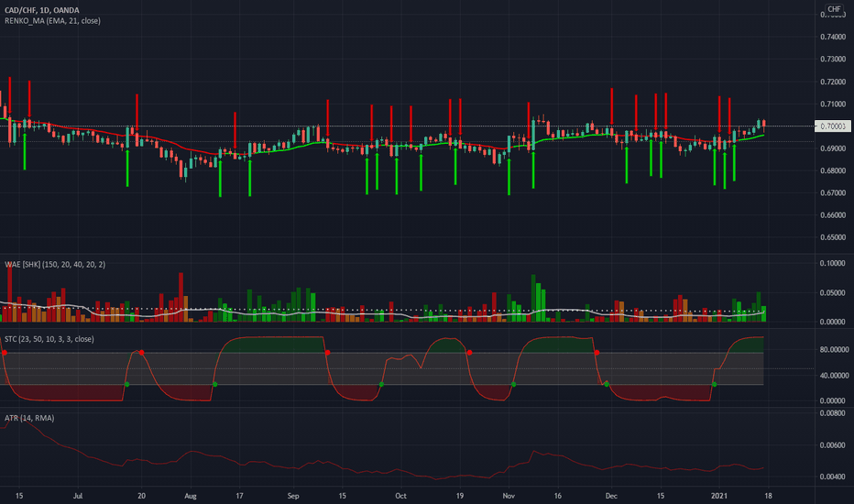
Task: Click the 17 date label after Aug
Action: (x=239, y=496)
